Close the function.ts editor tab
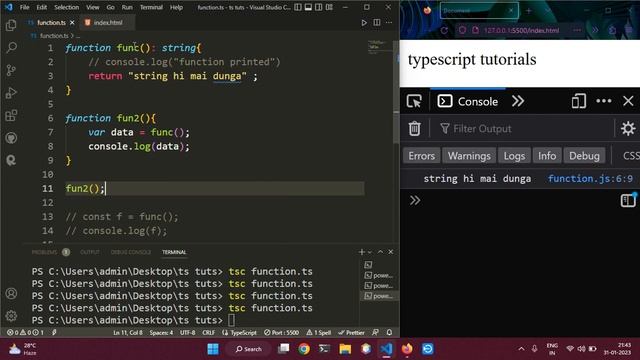The width and height of the screenshot is (640, 360). coord(72,23)
